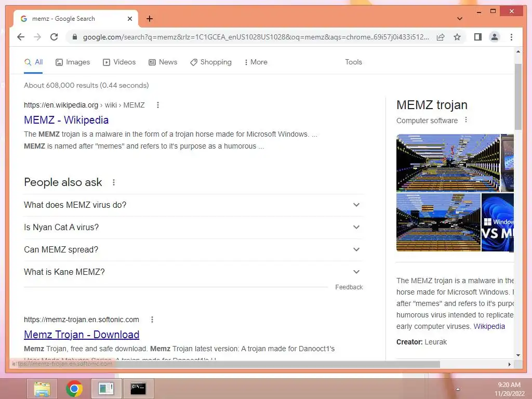Close the memz - Google Search tab

click(x=129, y=19)
